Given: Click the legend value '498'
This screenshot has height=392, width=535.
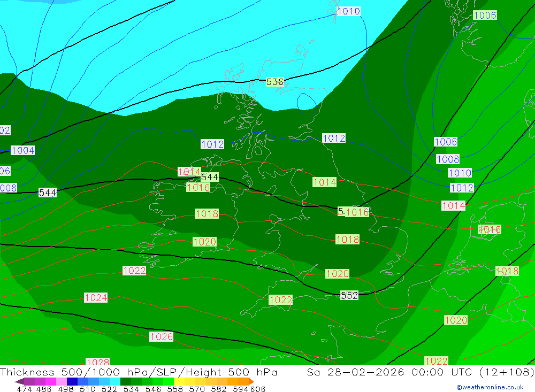Looking at the screenshot, I should 65,389.
